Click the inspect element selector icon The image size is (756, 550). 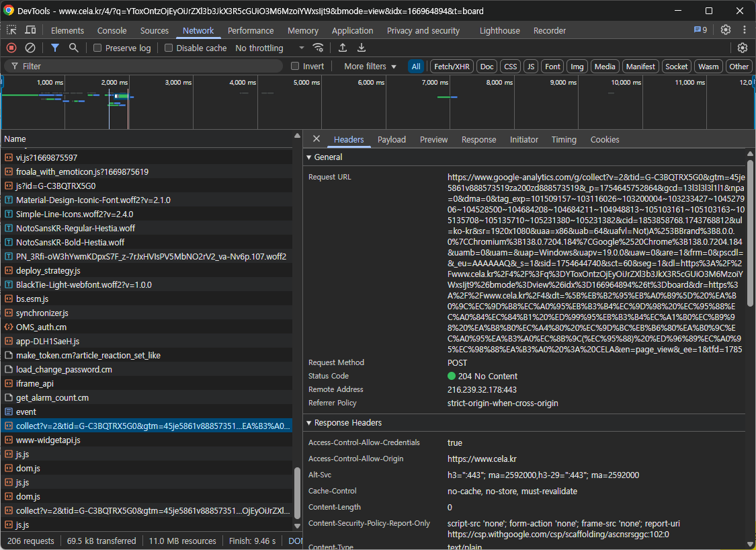[12, 30]
